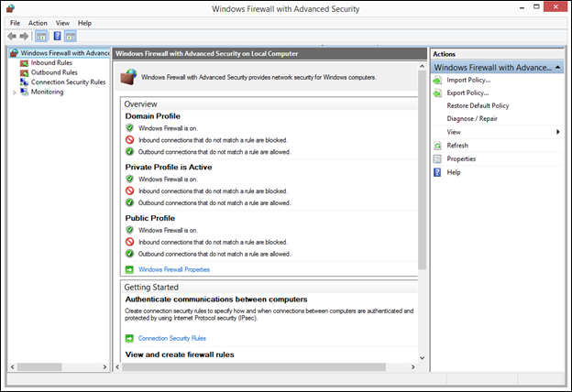Click Export Policy action
572x392 pixels.
[467, 93]
